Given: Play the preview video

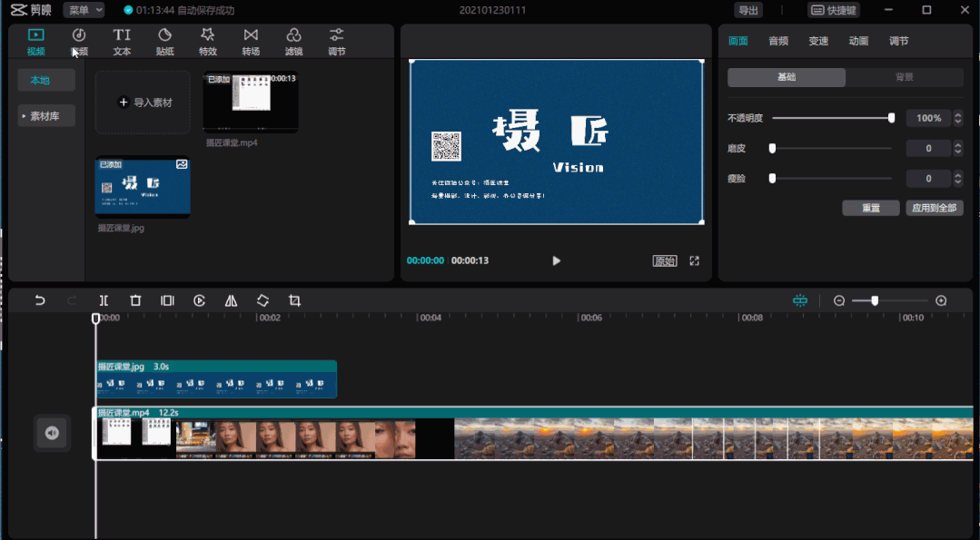Looking at the screenshot, I should (x=556, y=261).
